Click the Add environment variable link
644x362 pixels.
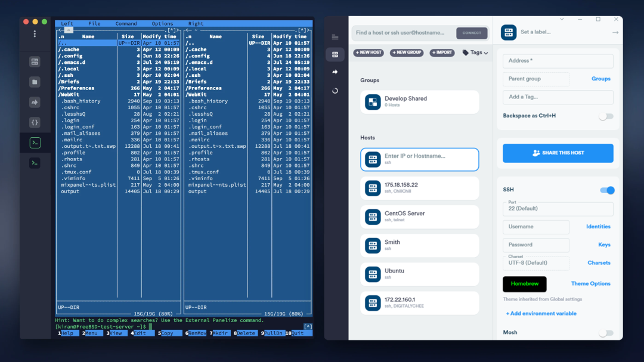541,314
